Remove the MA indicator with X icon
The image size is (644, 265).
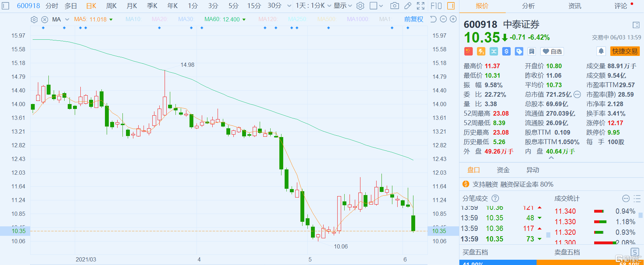click(x=45, y=19)
